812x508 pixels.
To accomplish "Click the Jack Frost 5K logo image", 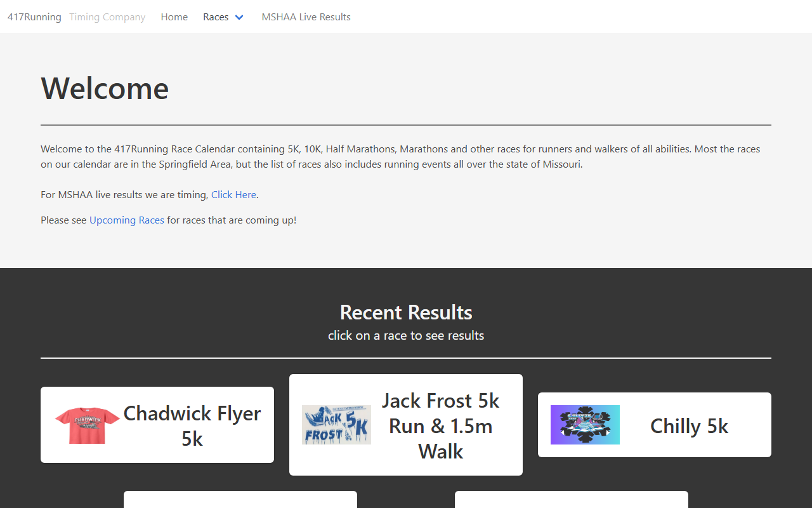I will pyautogui.click(x=336, y=425).
